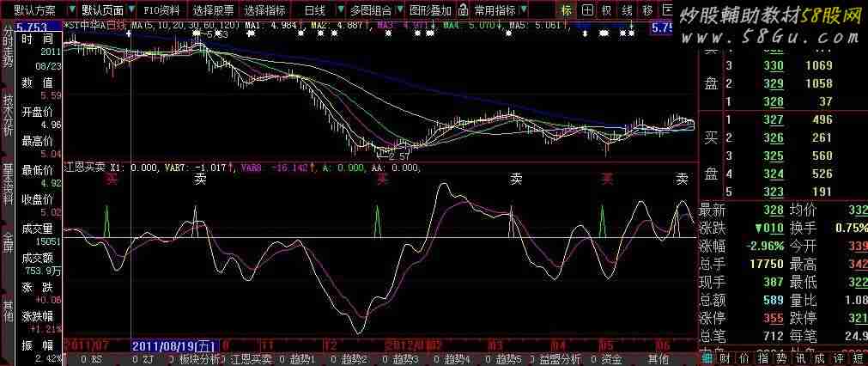
Task: Select the 线 line drawing icon
Action: click(627, 9)
